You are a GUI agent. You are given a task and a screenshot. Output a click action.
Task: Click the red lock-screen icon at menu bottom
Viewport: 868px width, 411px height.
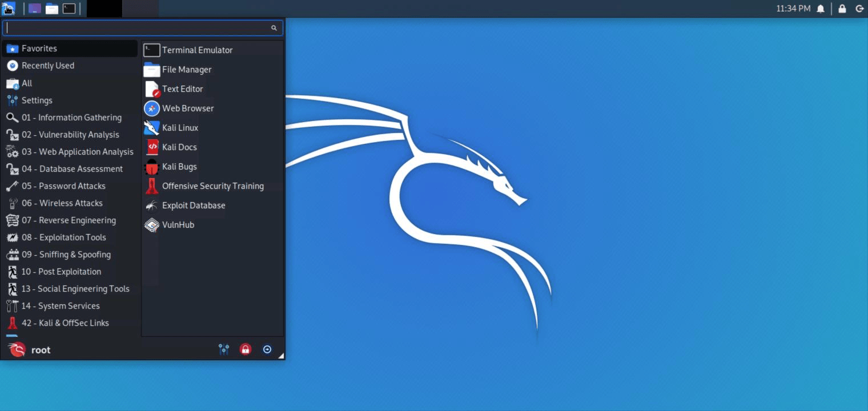[246, 349]
